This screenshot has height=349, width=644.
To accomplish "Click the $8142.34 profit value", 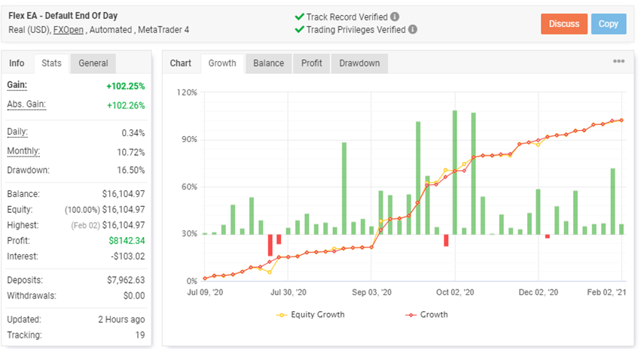I will [127, 241].
